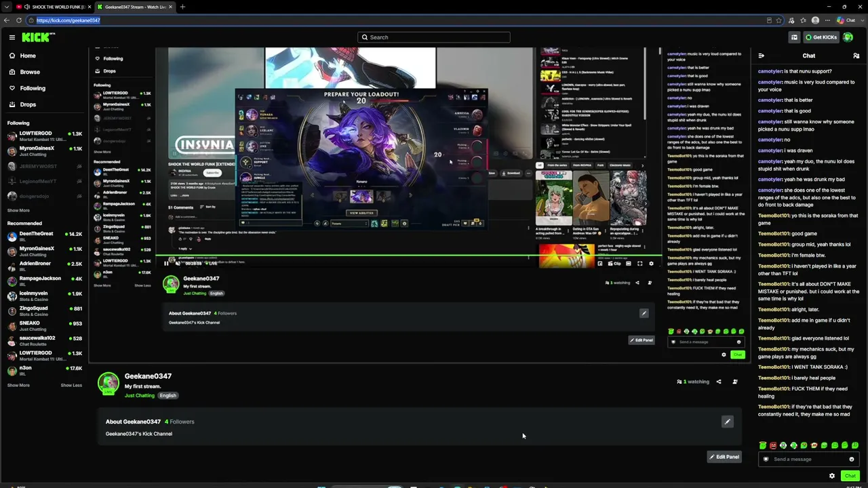The image size is (868, 488).
Task: Go back in the browser
Action: (x=7, y=20)
